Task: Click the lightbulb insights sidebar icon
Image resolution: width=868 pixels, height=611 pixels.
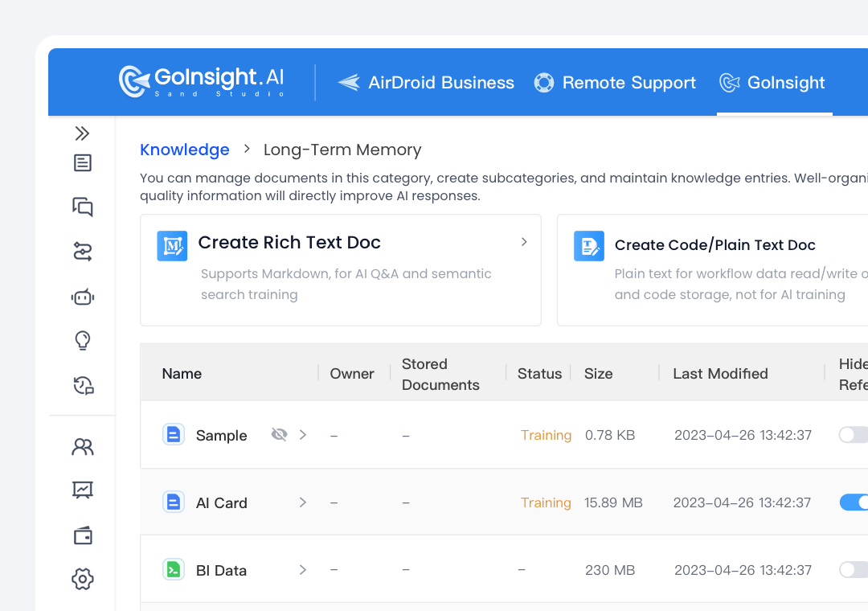Action: 82,341
